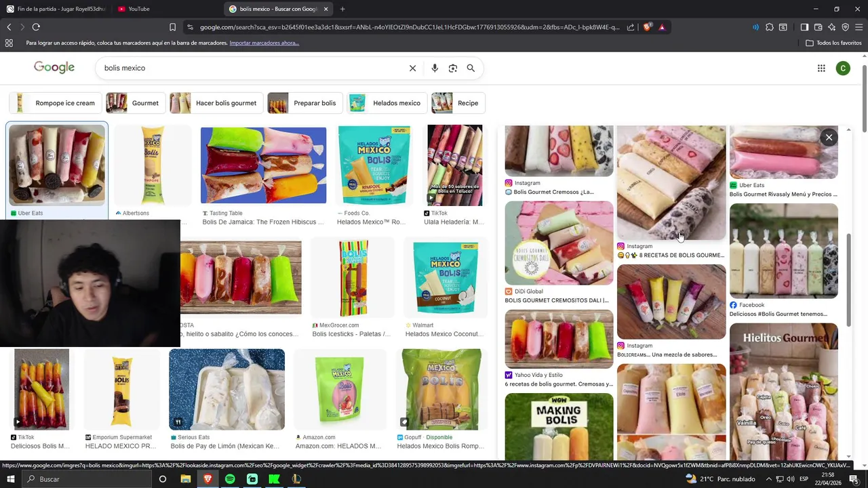Open Leo AI sparkle icon

[831, 27]
